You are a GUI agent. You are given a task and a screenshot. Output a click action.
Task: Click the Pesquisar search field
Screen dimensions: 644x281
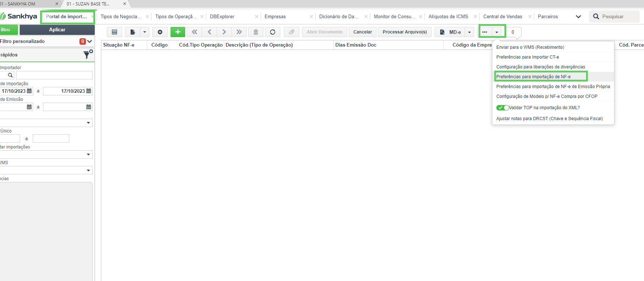click(614, 17)
